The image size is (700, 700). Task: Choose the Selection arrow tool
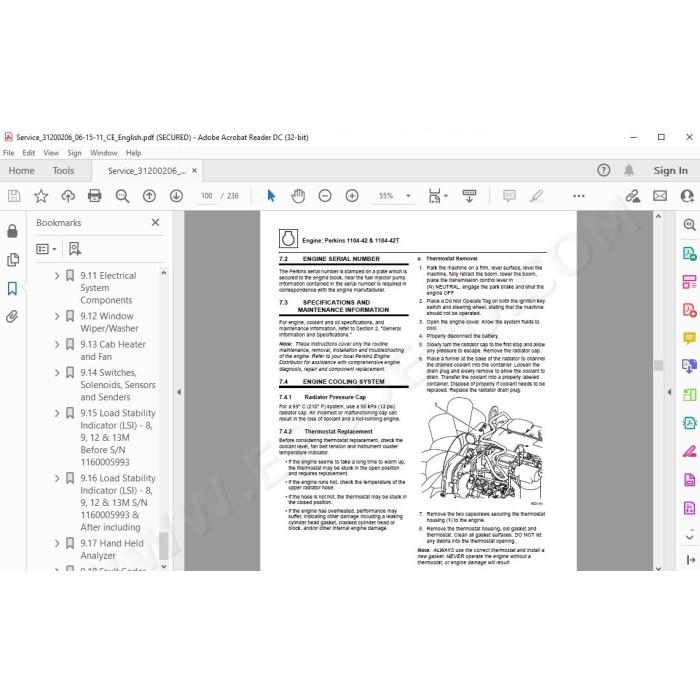(271, 196)
